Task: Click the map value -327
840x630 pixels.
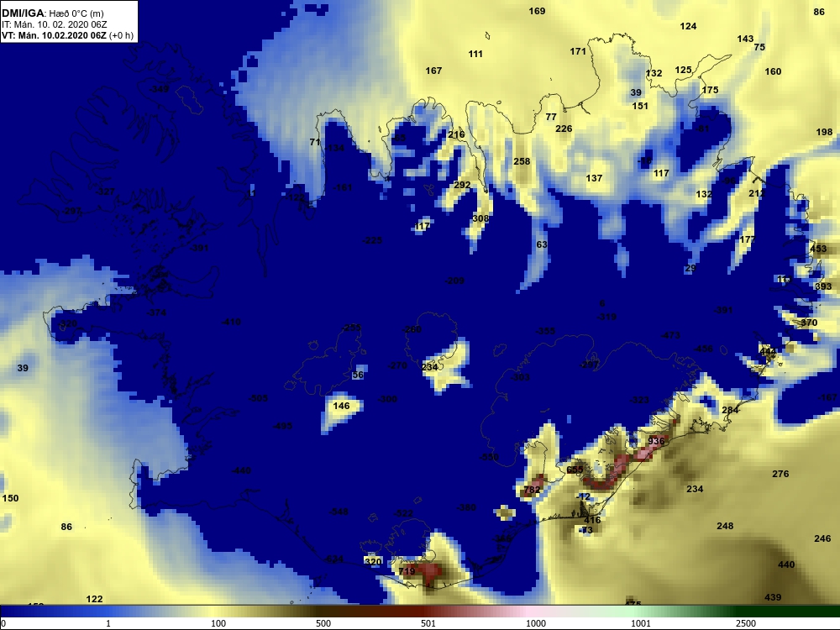Action: (105, 192)
